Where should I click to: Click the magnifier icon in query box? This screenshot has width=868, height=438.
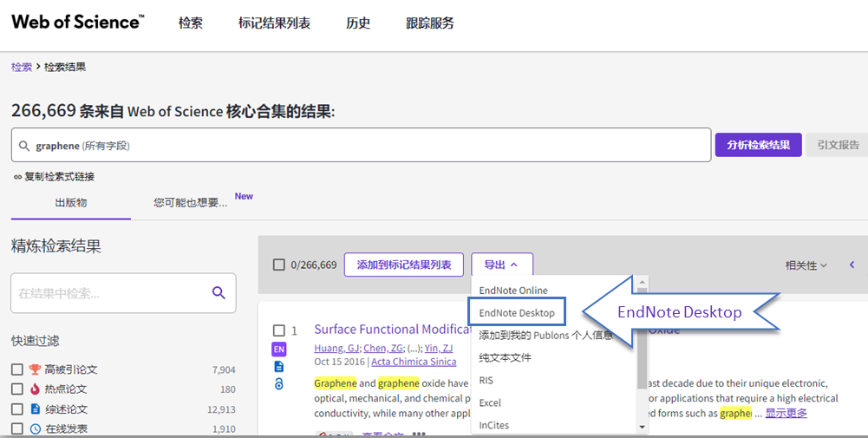click(23, 146)
